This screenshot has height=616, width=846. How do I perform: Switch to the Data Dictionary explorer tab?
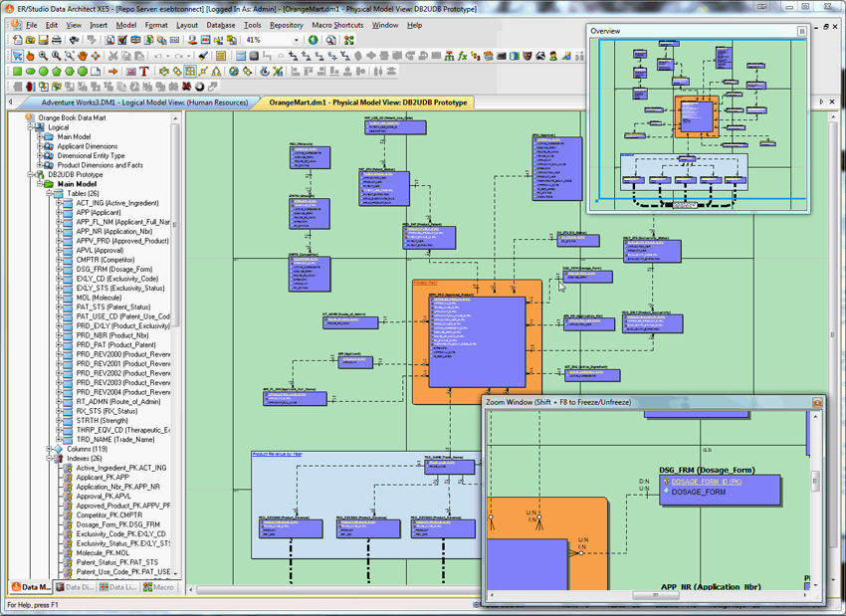[x=75, y=587]
